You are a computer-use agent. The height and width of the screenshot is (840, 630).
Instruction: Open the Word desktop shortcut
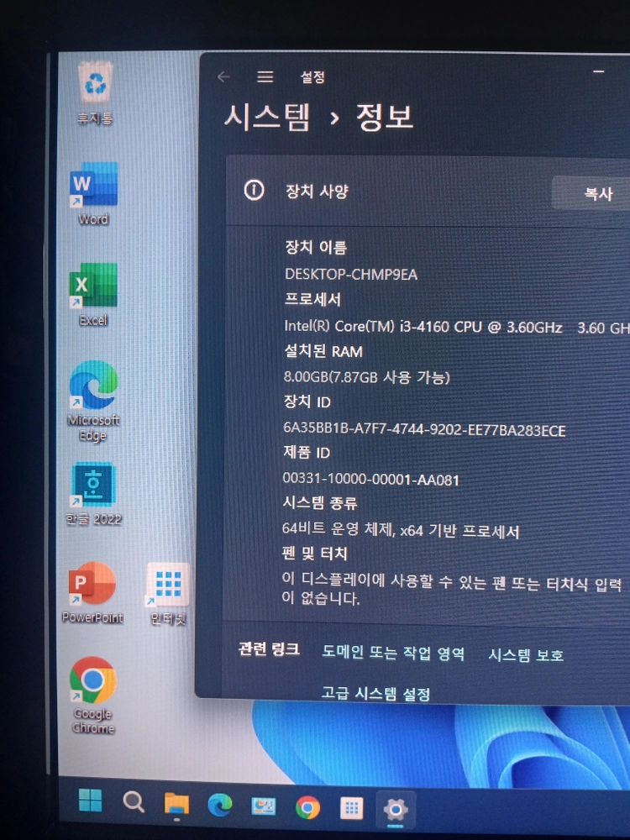(x=93, y=194)
